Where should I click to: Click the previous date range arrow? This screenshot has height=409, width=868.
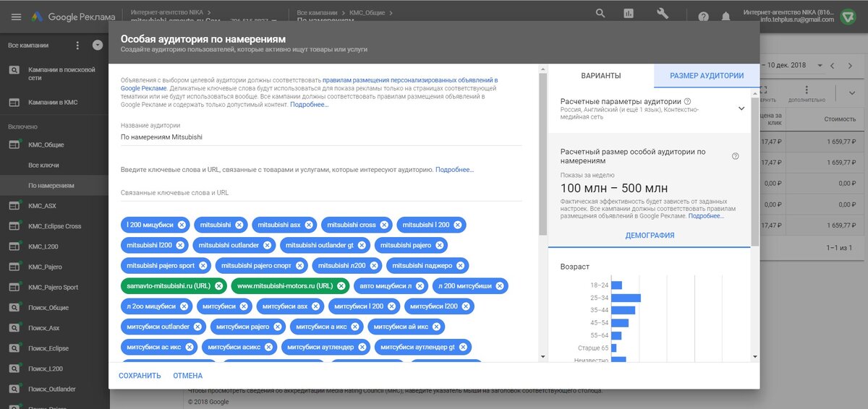[x=833, y=66]
